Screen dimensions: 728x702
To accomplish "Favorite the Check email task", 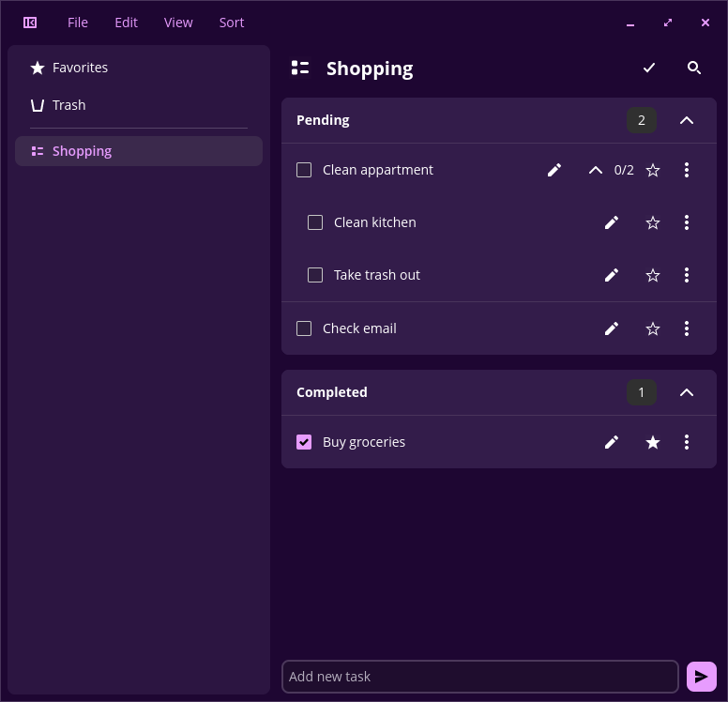I will point(653,328).
